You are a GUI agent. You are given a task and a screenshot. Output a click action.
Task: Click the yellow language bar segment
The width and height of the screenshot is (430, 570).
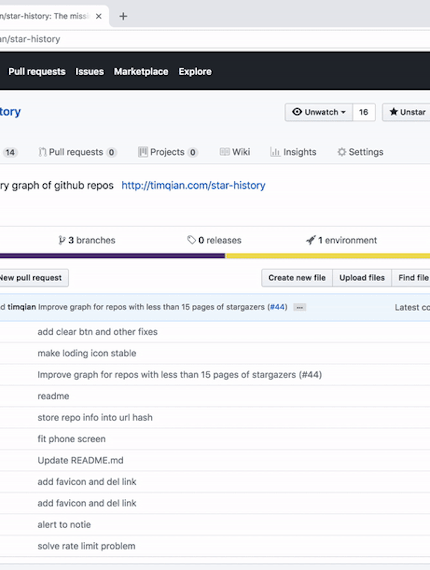pyautogui.click(x=327, y=256)
